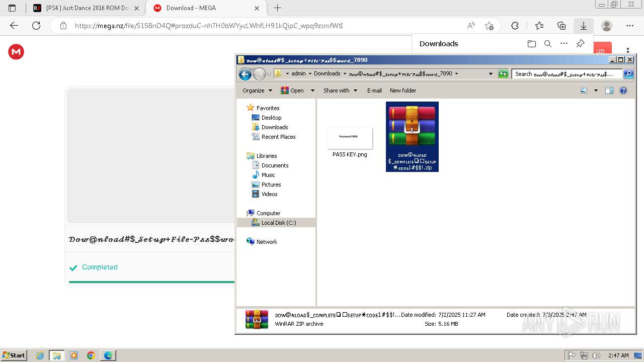Launch Internet Explorer from taskbar
644x362 pixels.
40,355
